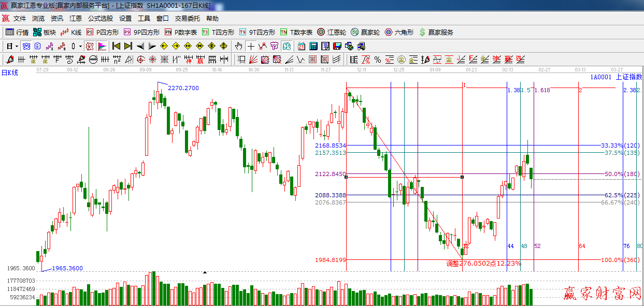Viewport: 644px width, 306px height.
Task: Expand the candlestick chart type dropdown arrow
Action: 80,46
